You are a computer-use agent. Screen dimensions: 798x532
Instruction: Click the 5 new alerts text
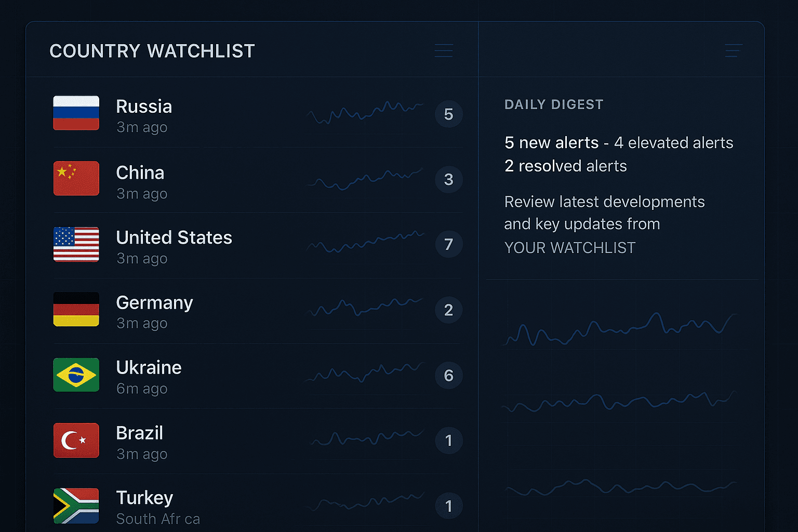coord(551,142)
